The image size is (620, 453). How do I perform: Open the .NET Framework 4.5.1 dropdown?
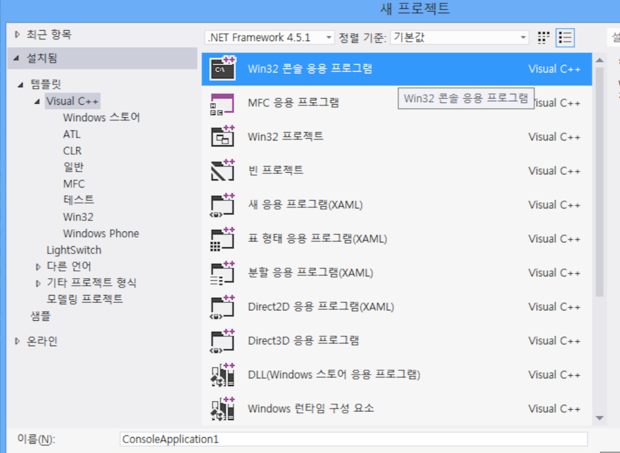point(269,38)
